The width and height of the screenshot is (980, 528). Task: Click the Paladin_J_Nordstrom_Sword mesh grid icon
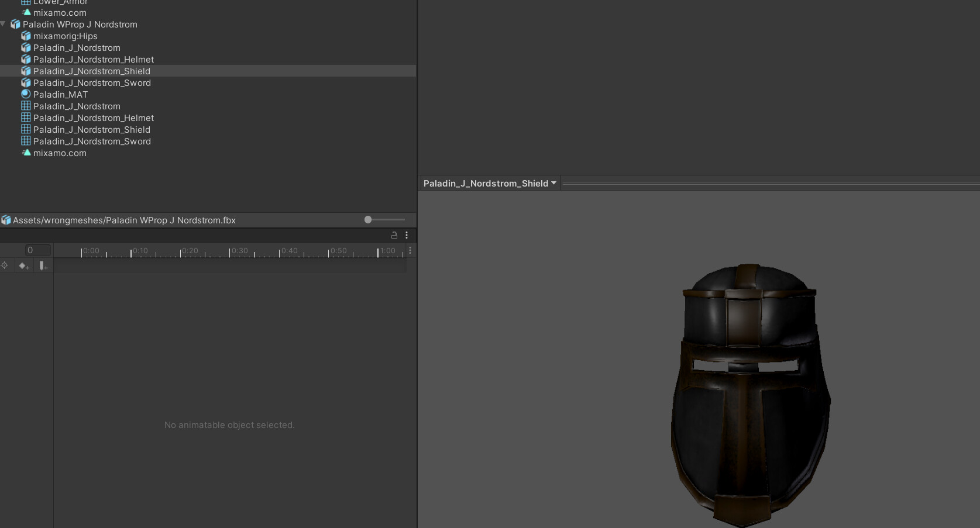(26, 141)
